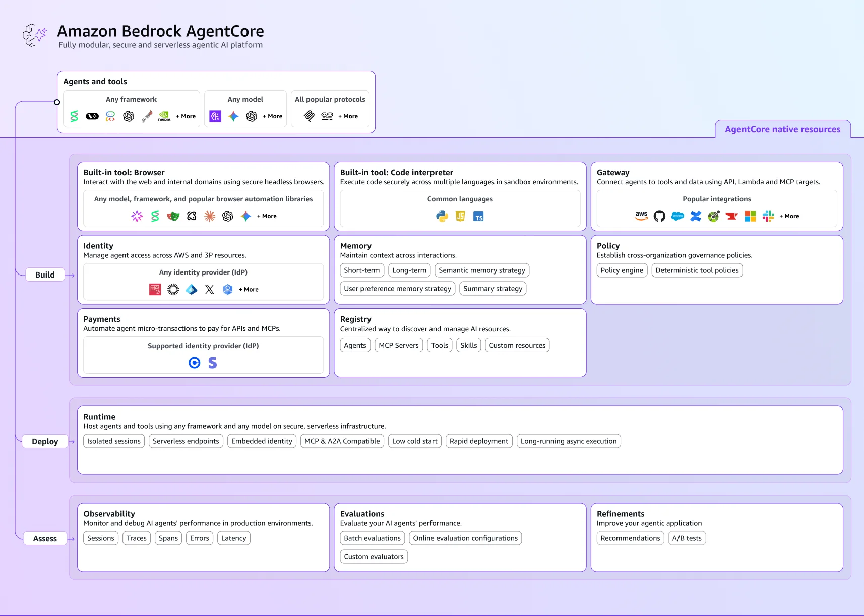Image resolution: width=864 pixels, height=616 pixels.
Task: Click the Microsoft four-square logo
Action: (x=750, y=216)
